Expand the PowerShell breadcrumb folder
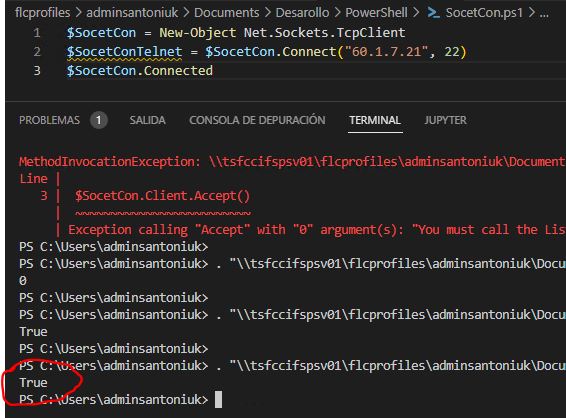This screenshot has height=418, width=566. [x=376, y=13]
